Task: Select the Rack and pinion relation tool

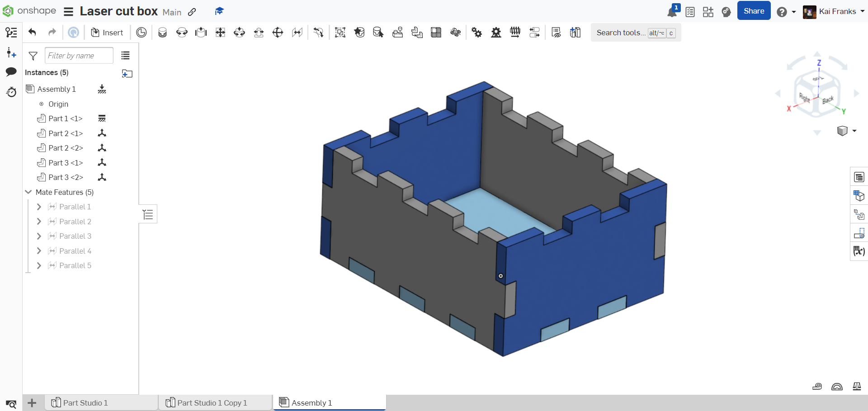Action: [x=496, y=33]
